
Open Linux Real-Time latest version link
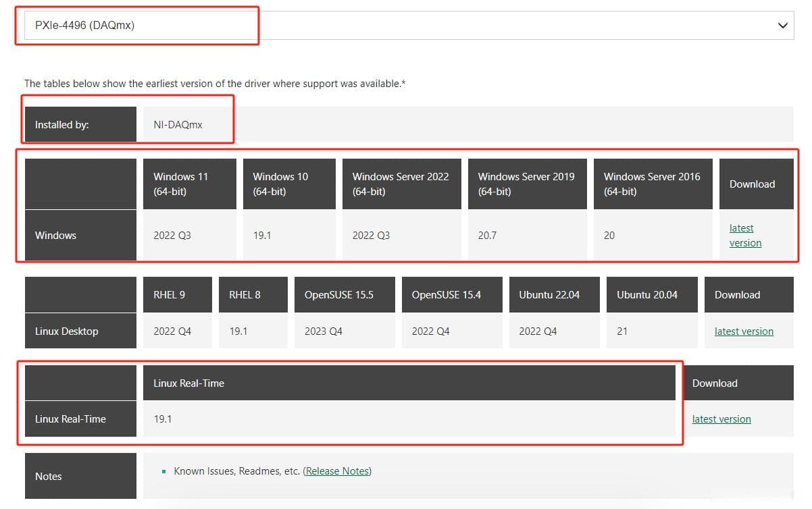721,419
